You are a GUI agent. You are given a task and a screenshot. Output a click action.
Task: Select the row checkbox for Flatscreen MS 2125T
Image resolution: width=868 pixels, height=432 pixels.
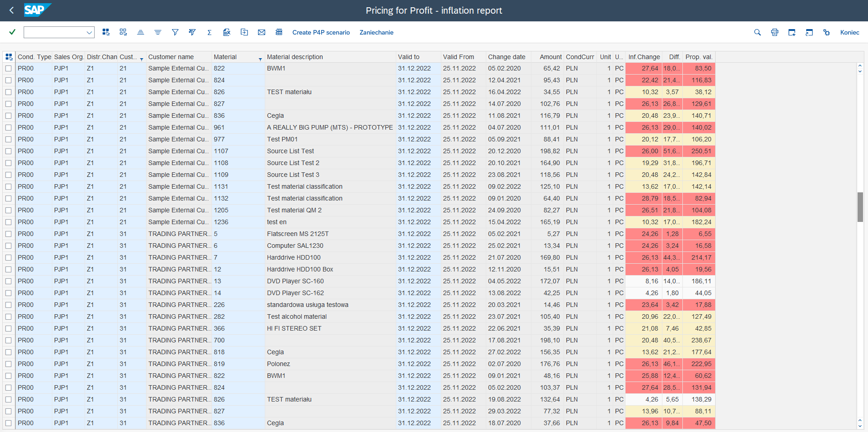[x=8, y=234]
